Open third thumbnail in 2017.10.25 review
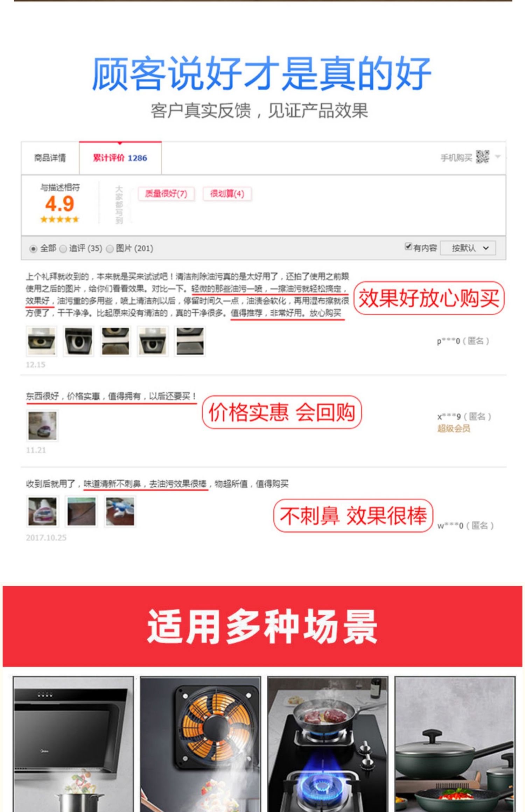Image resolution: width=525 pixels, height=812 pixels. (x=120, y=511)
